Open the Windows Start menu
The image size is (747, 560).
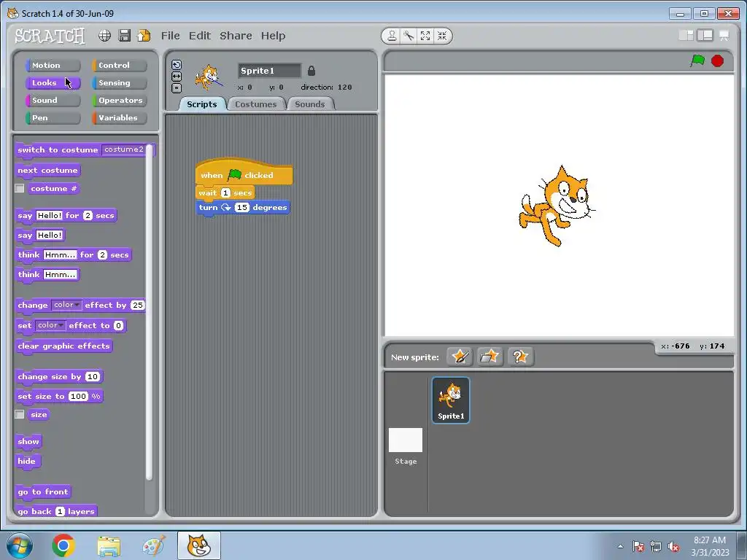pyautogui.click(x=20, y=545)
